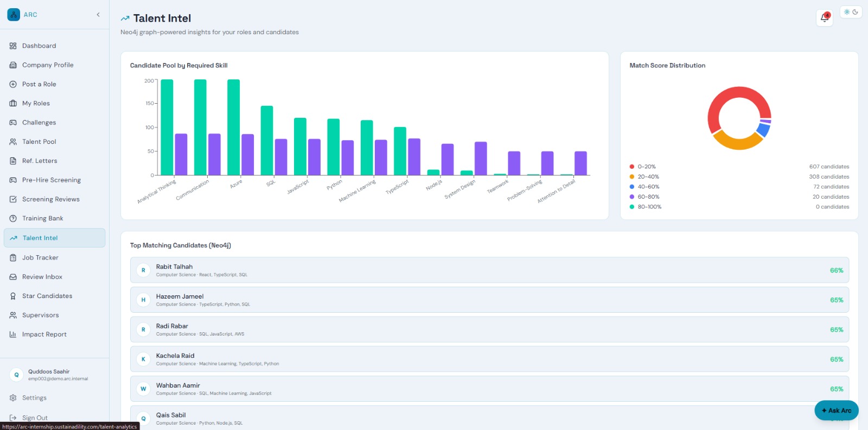Open the Rabit Talhah candidate row
Image resolution: width=868 pixels, height=430 pixels.
point(489,270)
